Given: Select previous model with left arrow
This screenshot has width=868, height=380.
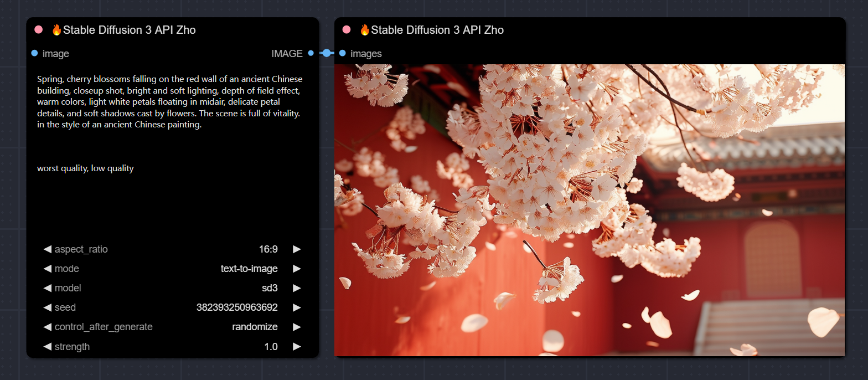Looking at the screenshot, I should (47, 288).
